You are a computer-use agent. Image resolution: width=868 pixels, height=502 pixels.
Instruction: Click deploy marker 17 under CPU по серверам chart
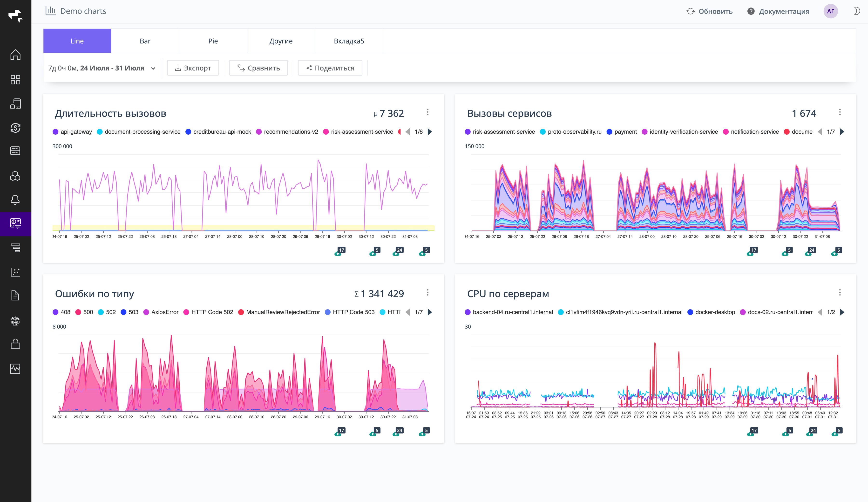click(753, 432)
